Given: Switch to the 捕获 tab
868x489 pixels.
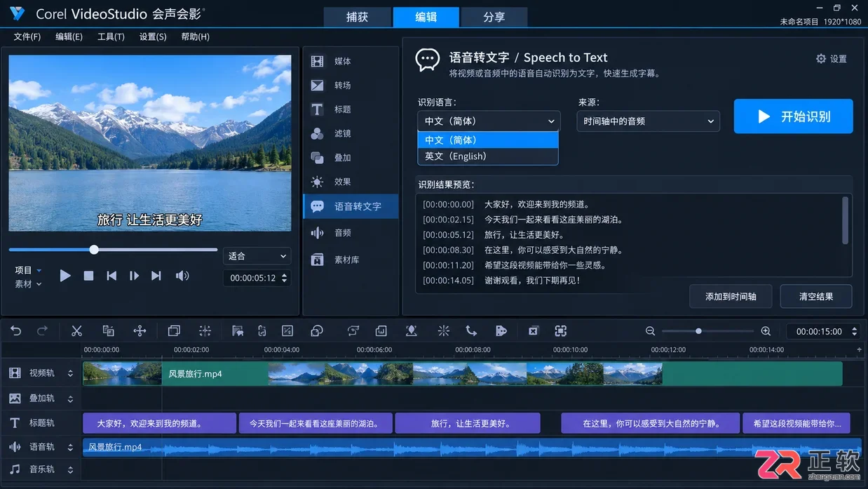Looking at the screenshot, I should pyautogui.click(x=357, y=17).
